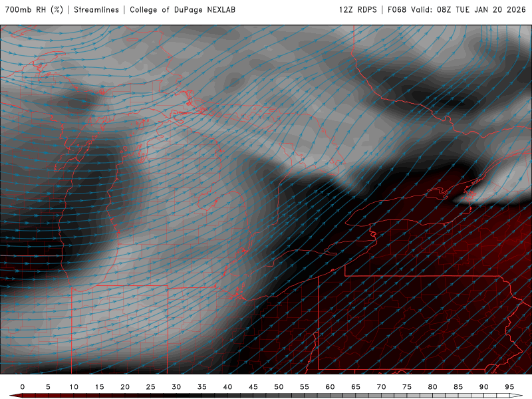Click "College of DuPage NEXLAB" header text

tap(182, 10)
